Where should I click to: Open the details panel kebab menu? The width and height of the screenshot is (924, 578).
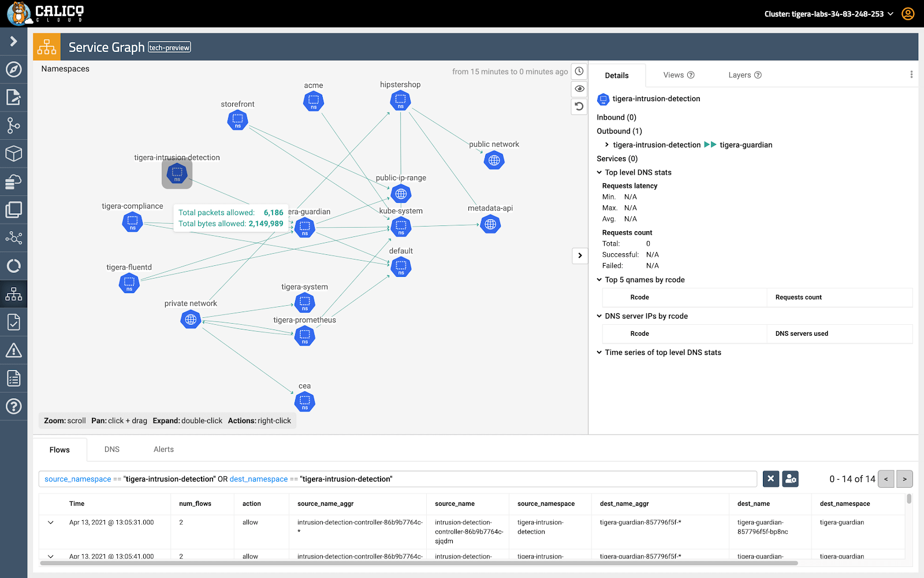911,75
